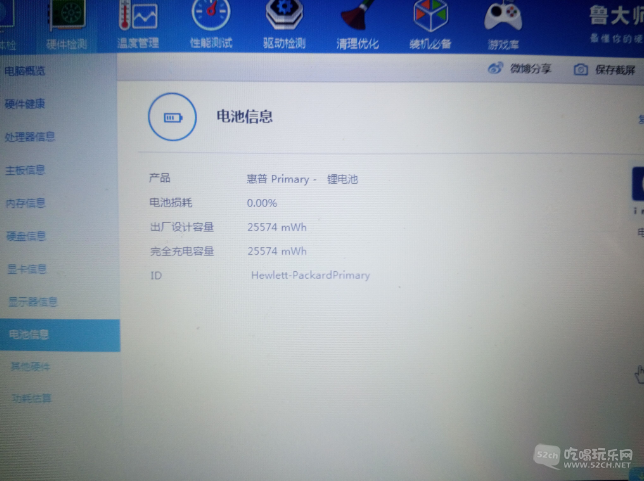
Task: Select 硬件健康 in sidebar
Action: (x=25, y=104)
